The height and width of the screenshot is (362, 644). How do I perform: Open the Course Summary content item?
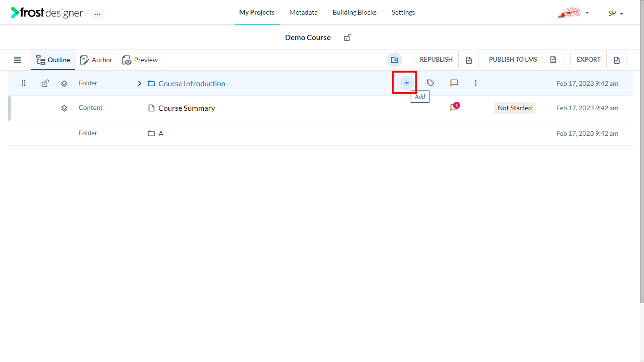[187, 108]
